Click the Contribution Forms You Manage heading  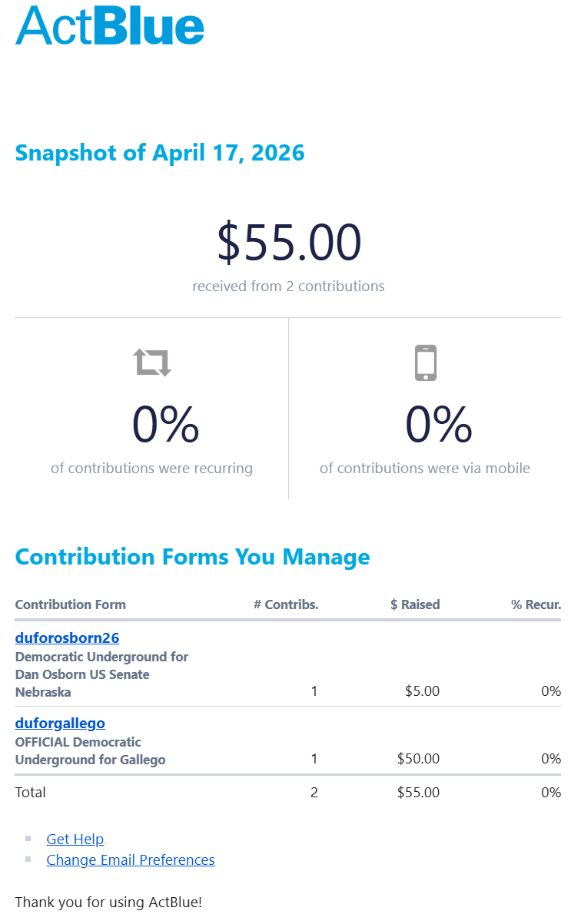coord(192,557)
